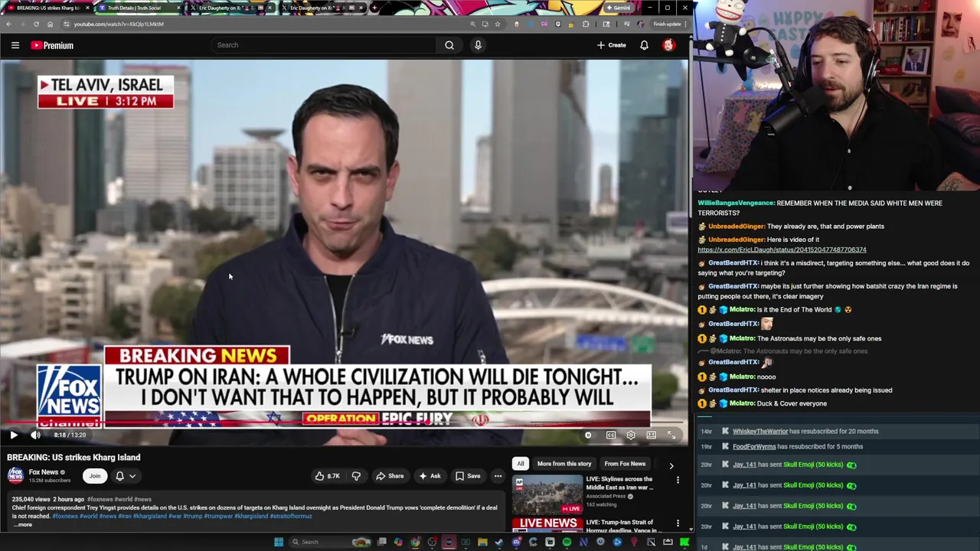
Task: Enter full screen for the video
Action: [x=671, y=435]
